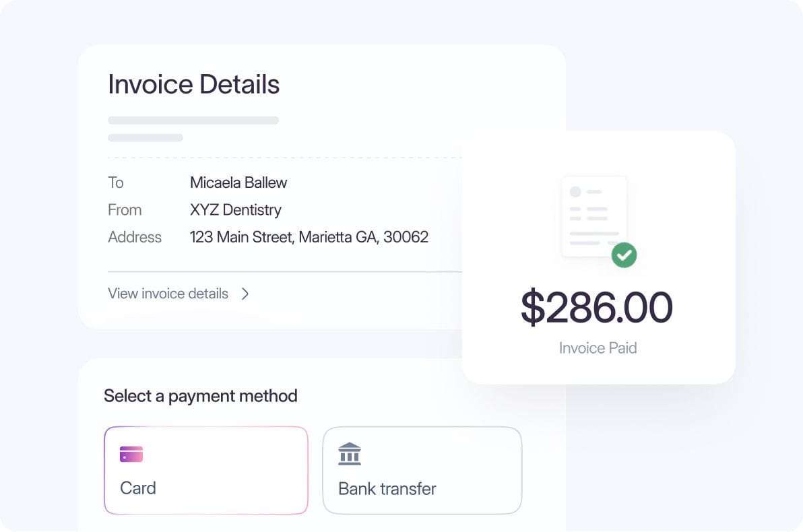Viewport: 803px width, 532px height.
Task: Toggle the Invoice Paid confirmation badge
Action: [624, 255]
